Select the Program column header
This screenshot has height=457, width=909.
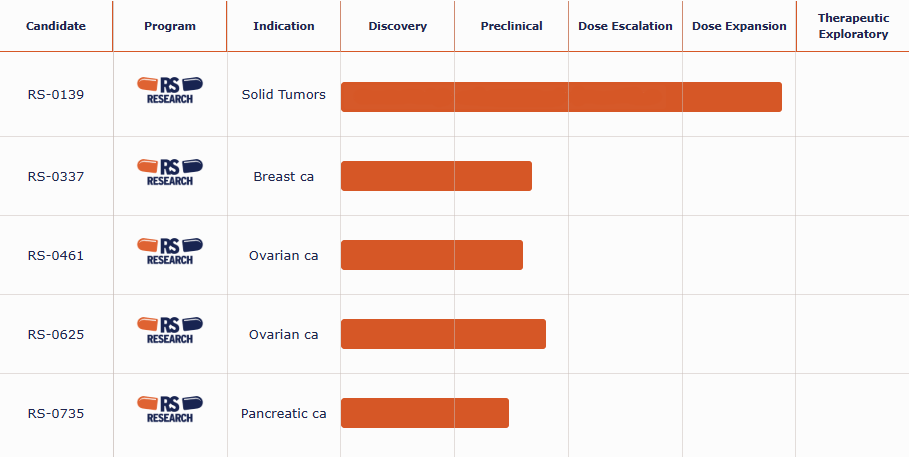[x=170, y=26]
